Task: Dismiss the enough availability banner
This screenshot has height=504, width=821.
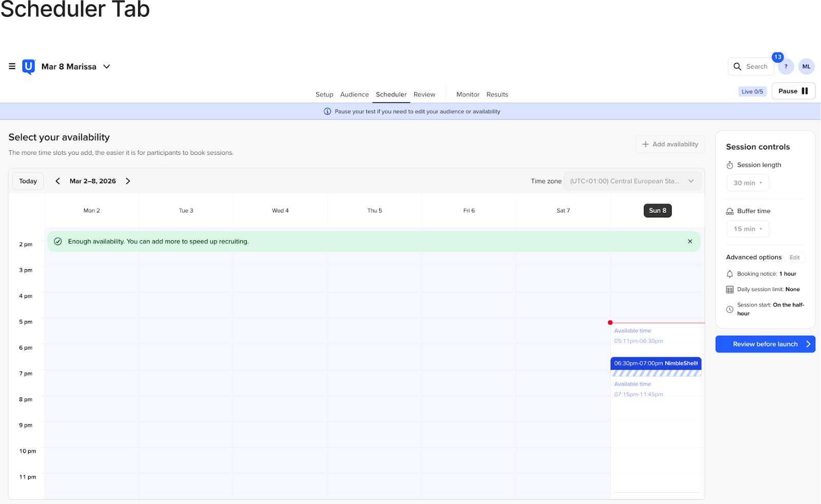Action: (x=690, y=241)
